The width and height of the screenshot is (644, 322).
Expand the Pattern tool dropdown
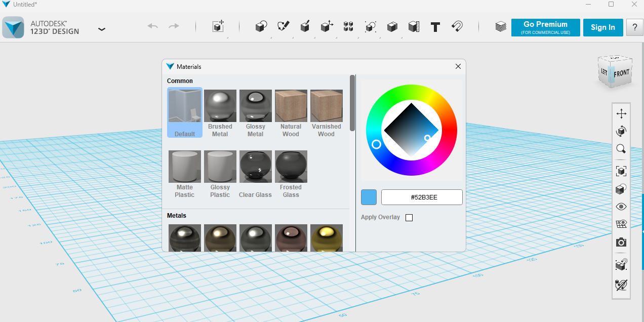348,27
